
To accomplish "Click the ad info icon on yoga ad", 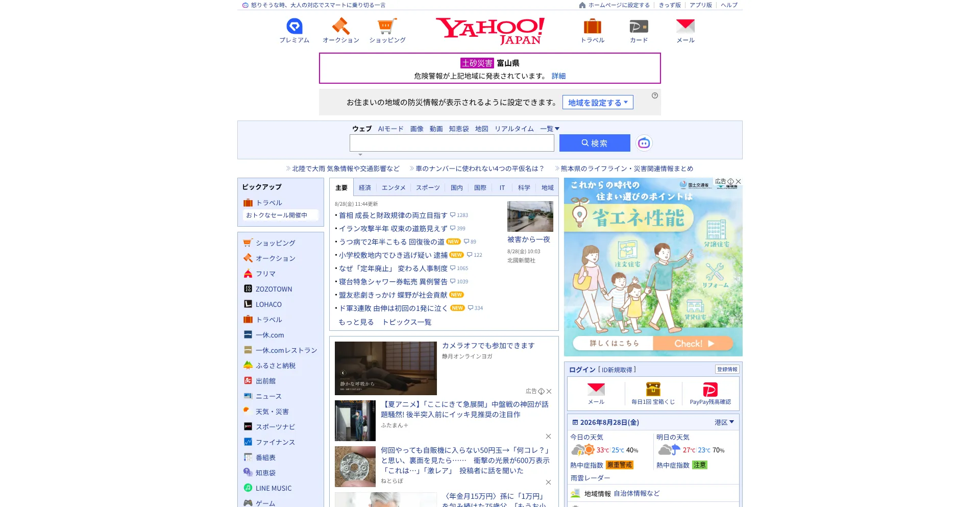I will [541, 391].
